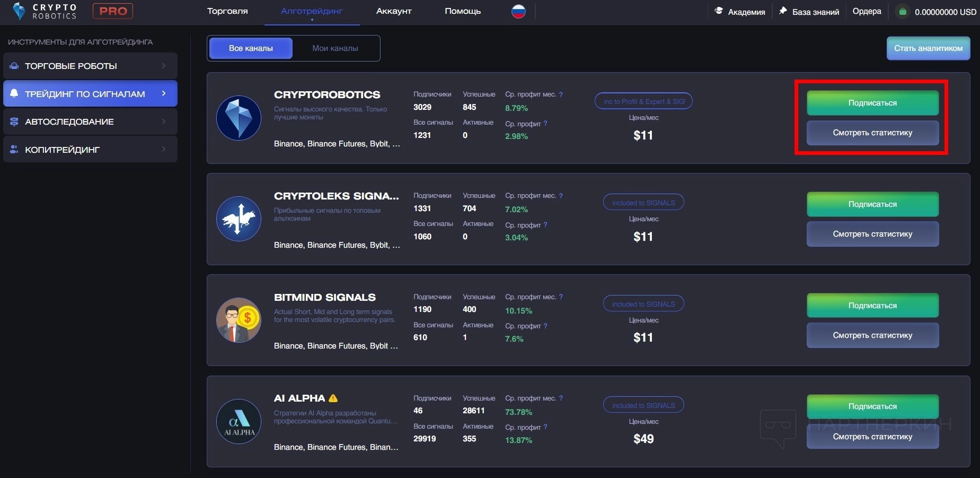This screenshot has width=980, height=478.
Task: Open the "Торговля" top menu
Action: (x=227, y=11)
